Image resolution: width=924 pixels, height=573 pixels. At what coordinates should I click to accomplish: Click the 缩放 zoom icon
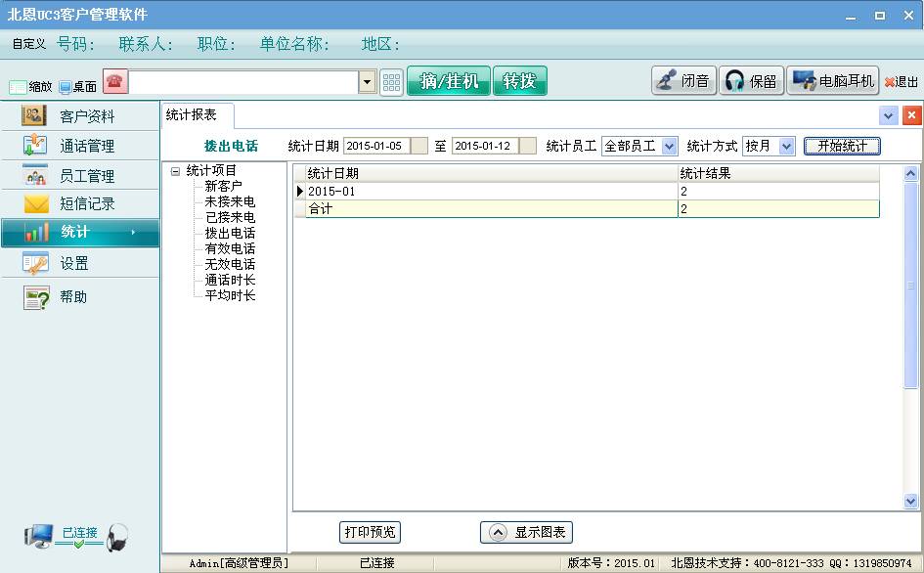(x=18, y=87)
